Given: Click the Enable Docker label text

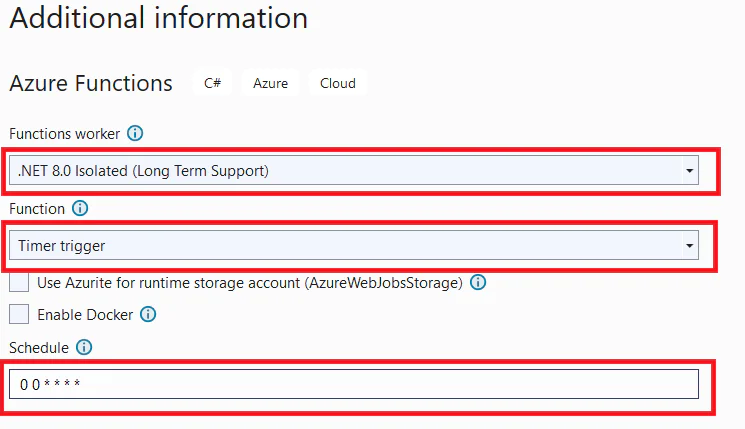Looking at the screenshot, I should [x=85, y=315].
